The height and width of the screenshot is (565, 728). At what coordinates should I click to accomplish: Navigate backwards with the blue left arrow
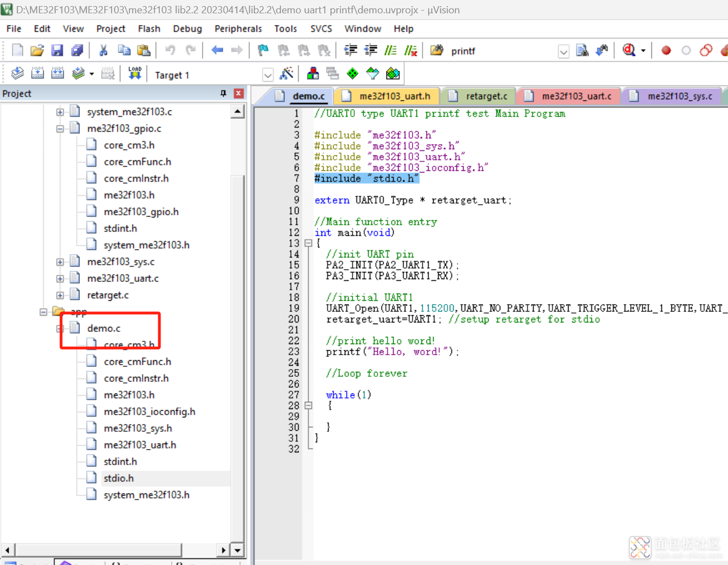tap(217, 51)
